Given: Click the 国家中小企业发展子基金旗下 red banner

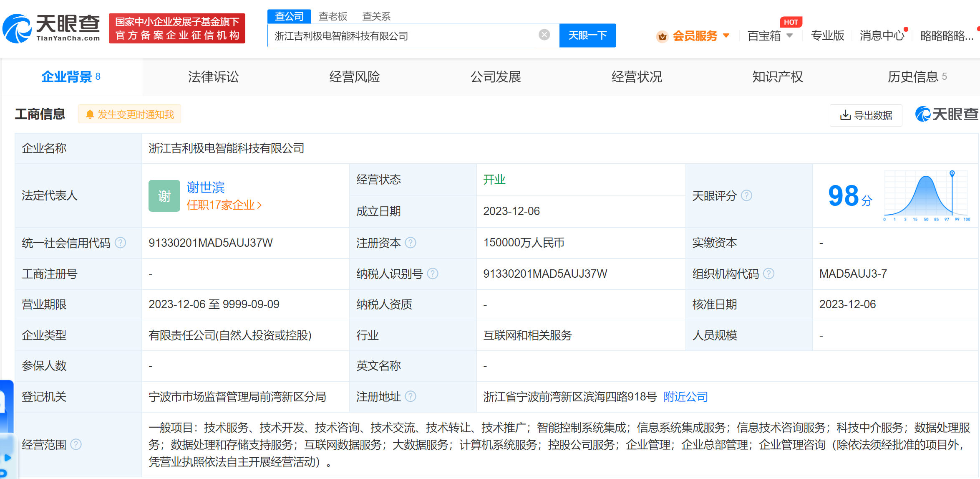Looking at the screenshot, I should [177, 28].
